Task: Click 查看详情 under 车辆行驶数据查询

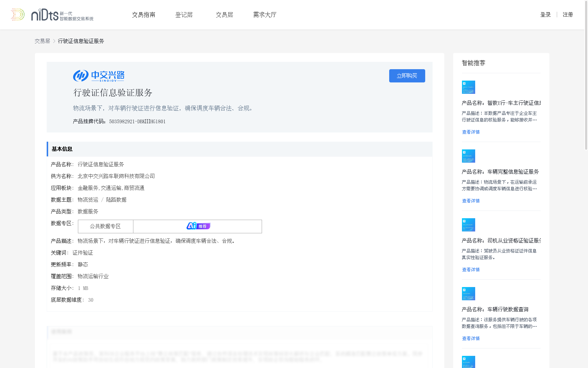Action: 471,339
